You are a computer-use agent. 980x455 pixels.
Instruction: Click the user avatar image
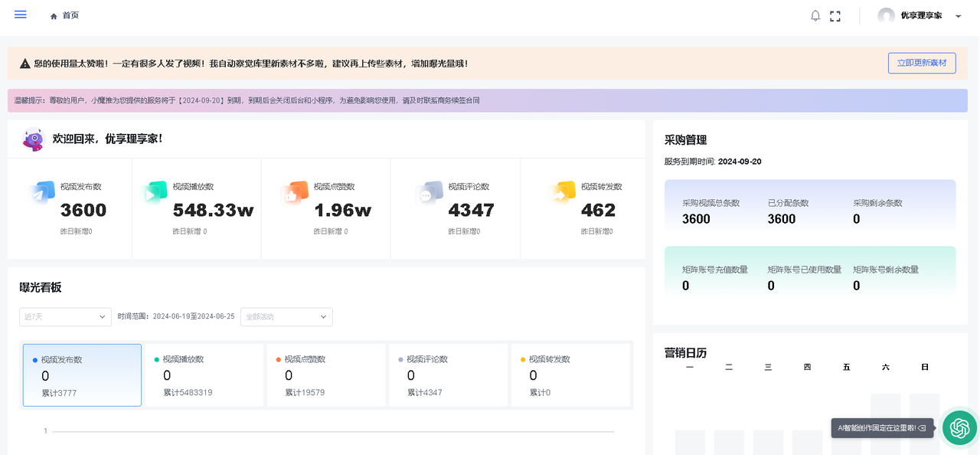coord(886,15)
